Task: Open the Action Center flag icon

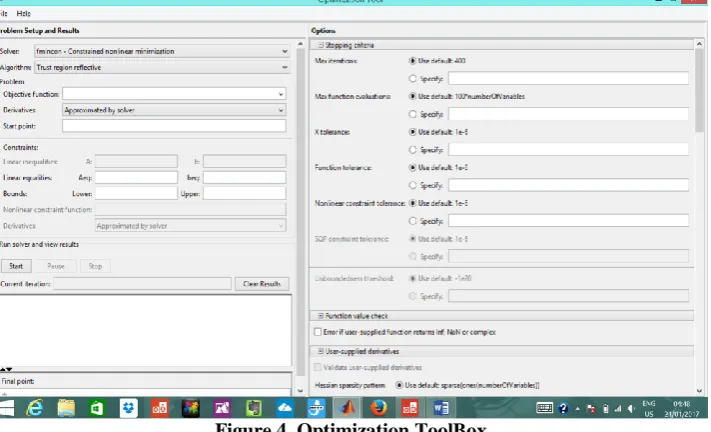Action: (591, 409)
